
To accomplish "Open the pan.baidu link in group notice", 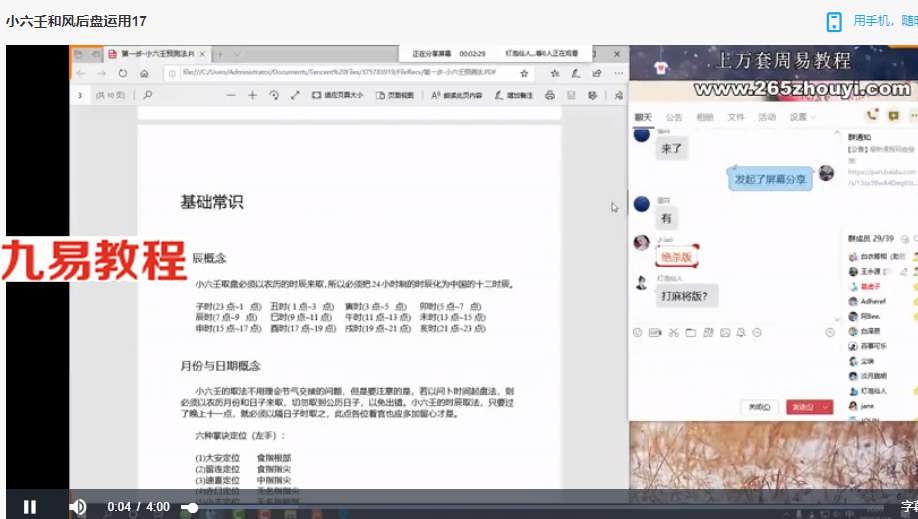I will click(882, 177).
